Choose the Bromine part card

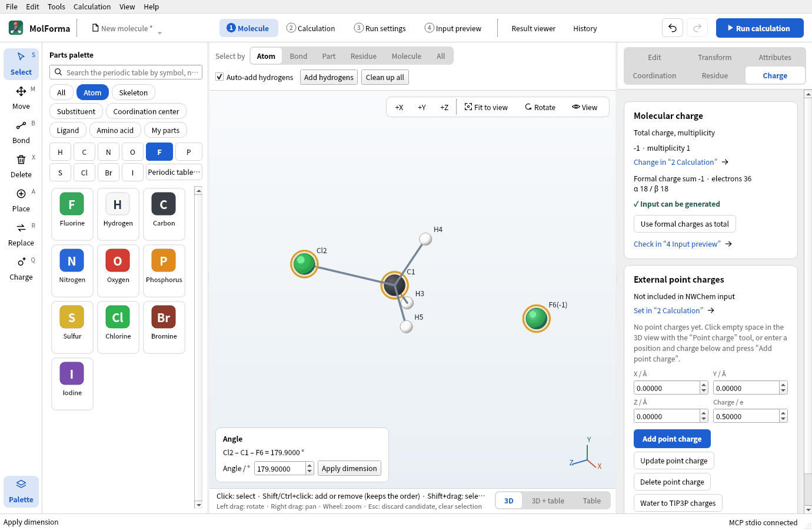point(164,327)
